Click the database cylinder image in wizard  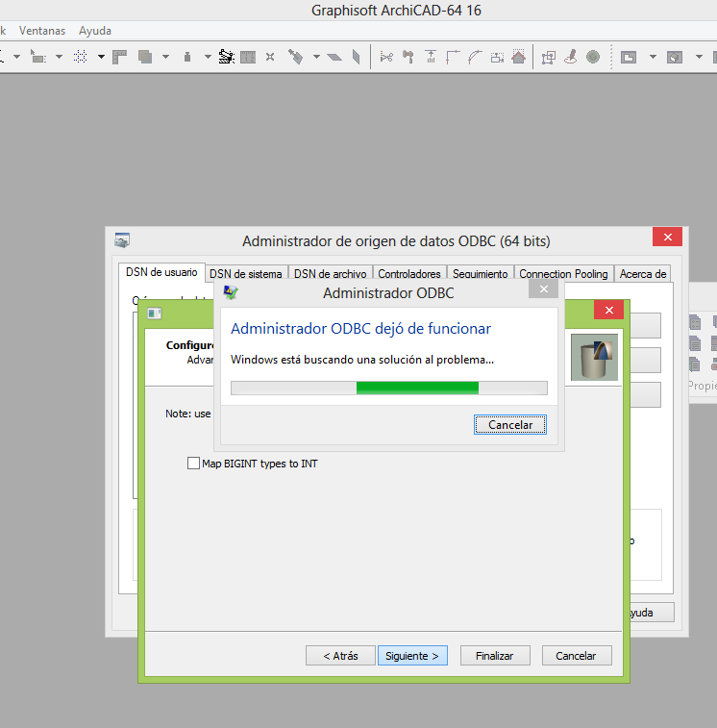coord(594,357)
